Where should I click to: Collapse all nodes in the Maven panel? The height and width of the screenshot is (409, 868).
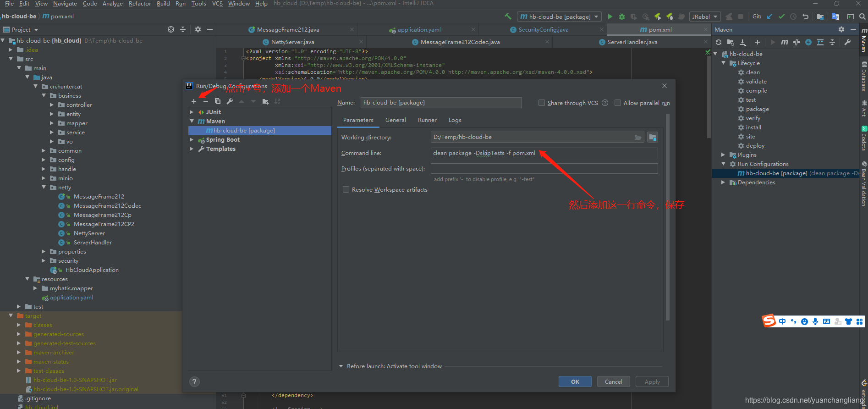[x=832, y=42]
